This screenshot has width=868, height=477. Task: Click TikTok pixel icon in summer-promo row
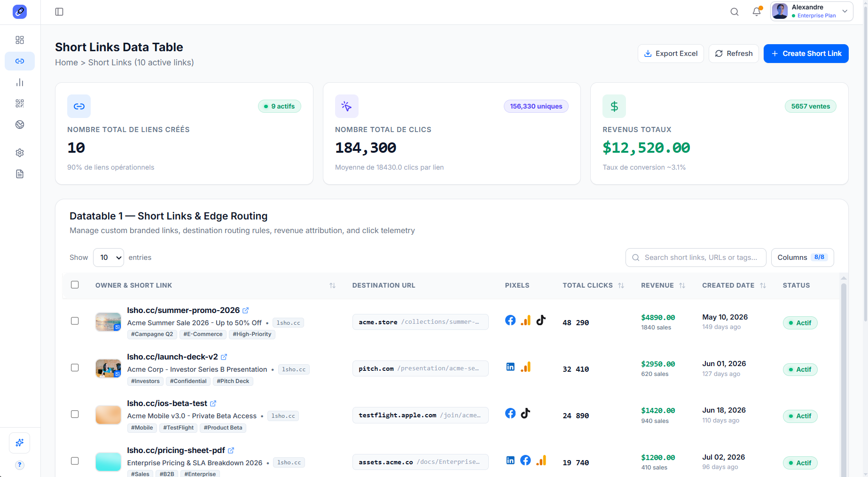click(541, 320)
